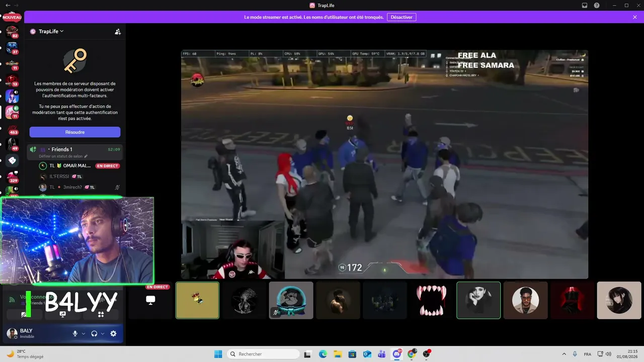Viewport: 644px width, 362px height.
Task: Open the server with the 453 notification badge
Action: 12,129
